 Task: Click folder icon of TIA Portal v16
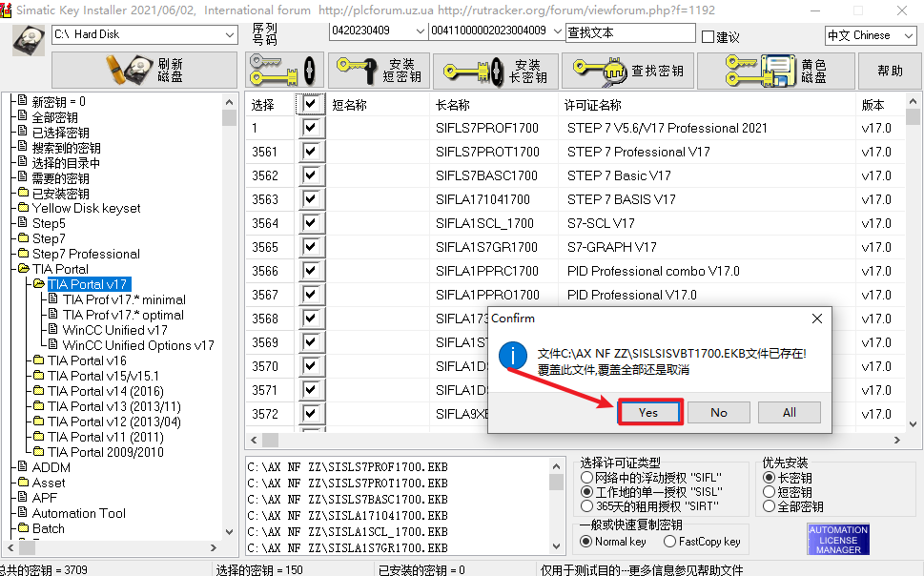click(x=39, y=360)
